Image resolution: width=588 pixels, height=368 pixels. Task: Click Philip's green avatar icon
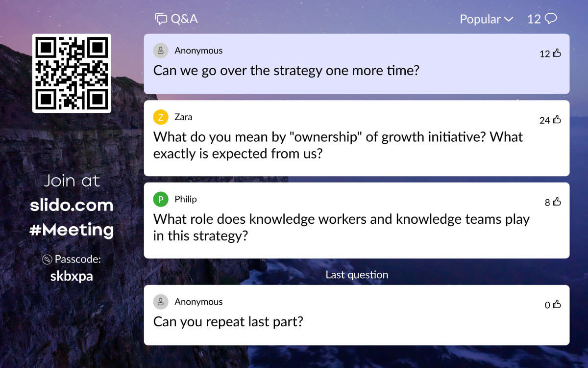coord(161,199)
